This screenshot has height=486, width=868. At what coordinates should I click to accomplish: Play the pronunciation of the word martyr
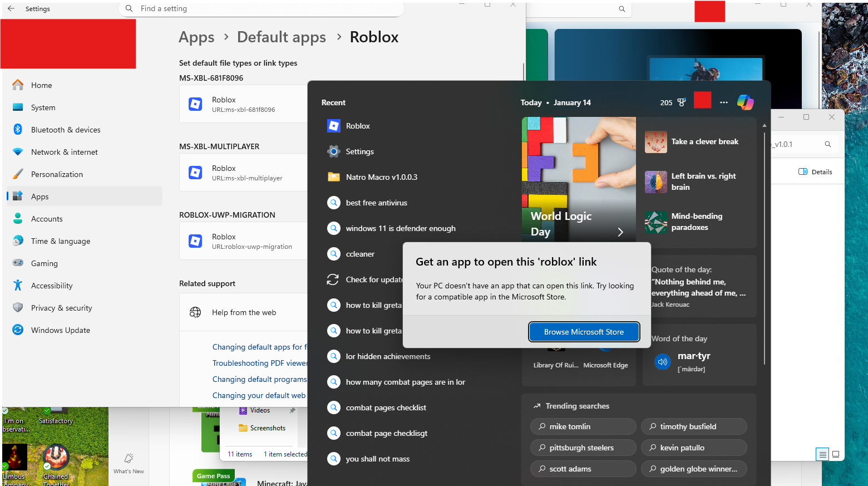[x=663, y=362]
